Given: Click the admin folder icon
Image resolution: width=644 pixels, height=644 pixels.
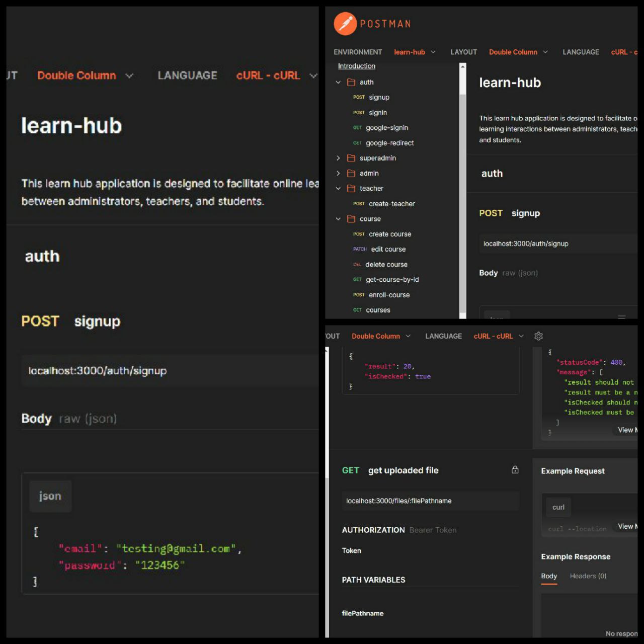Looking at the screenshot, I should coord(351,173).
